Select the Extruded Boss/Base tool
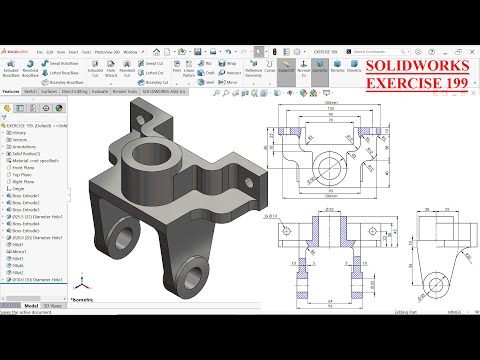Screen dimensions: 480x360 (11, 69)
